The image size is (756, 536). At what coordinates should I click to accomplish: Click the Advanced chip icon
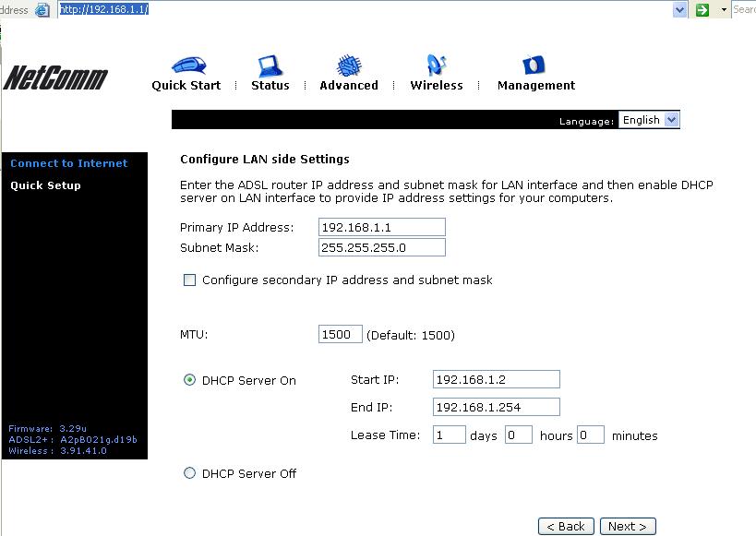[349, 66]
